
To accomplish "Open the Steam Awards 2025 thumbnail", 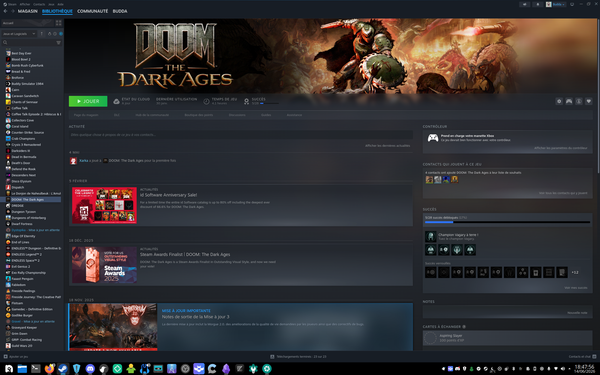I will (104, 265).
